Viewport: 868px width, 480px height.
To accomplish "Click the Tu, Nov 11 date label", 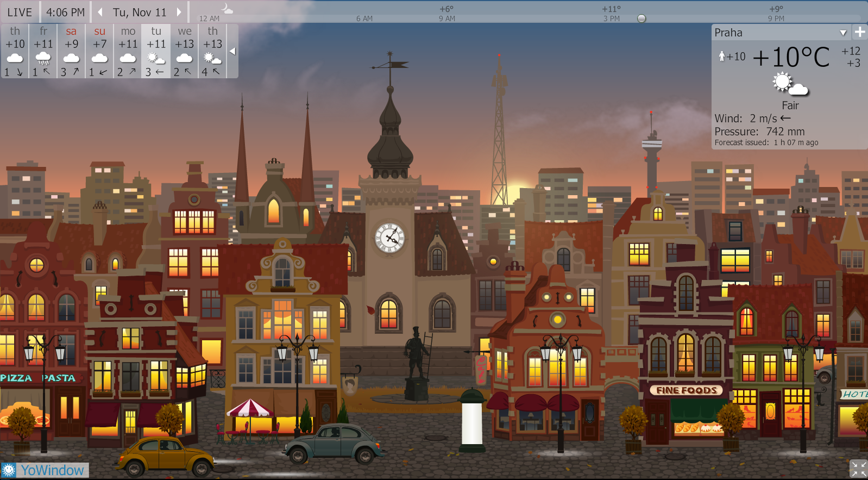I will click(140, 12).
